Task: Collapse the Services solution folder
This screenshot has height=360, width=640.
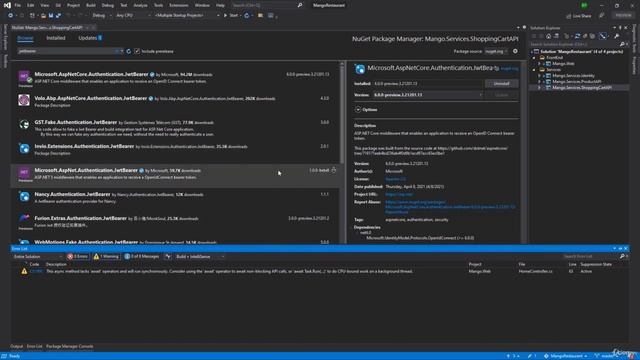Action: [x=534, y=70]
